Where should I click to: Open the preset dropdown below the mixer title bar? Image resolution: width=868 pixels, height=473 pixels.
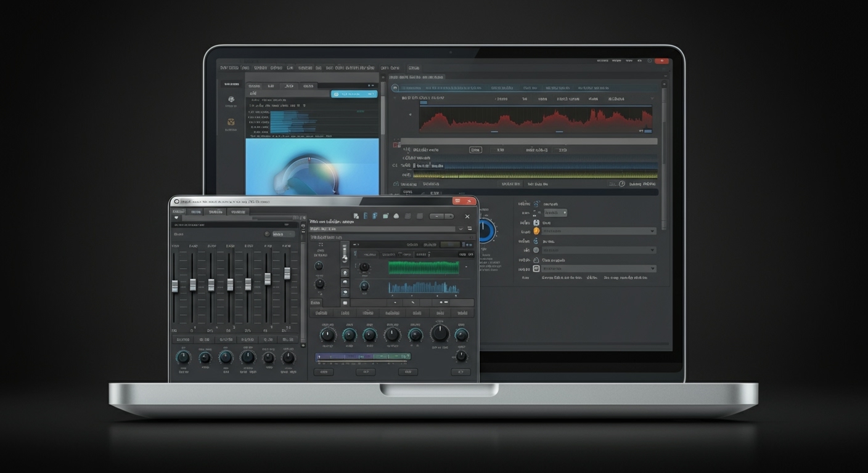[x=284, y=235]
